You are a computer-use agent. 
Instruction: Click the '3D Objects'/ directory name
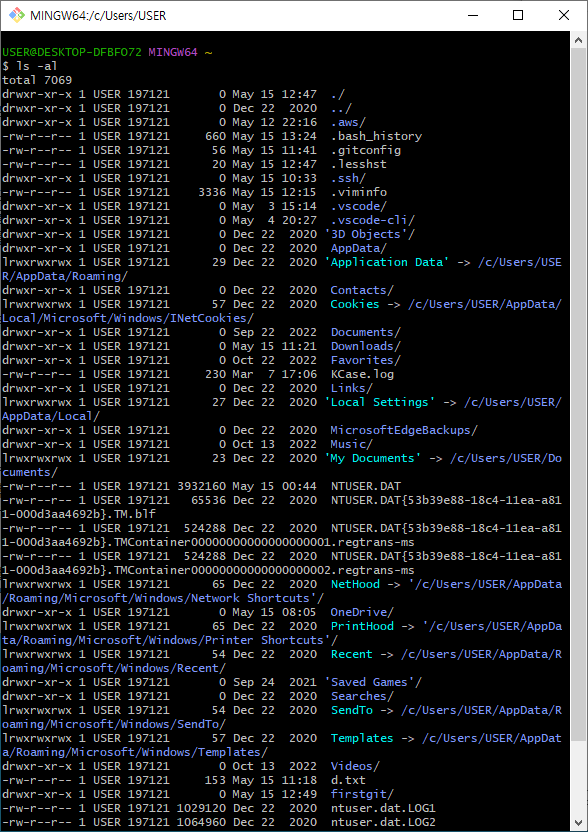tap(369, 234)
